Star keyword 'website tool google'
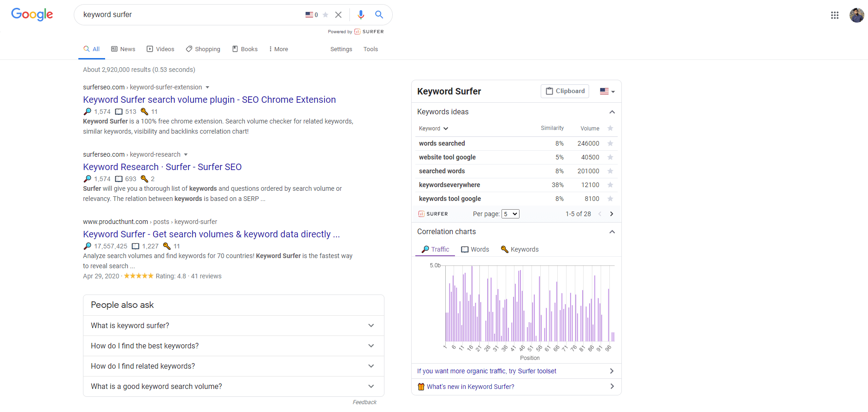The image size is (868, 412). [x=610, y=157]
